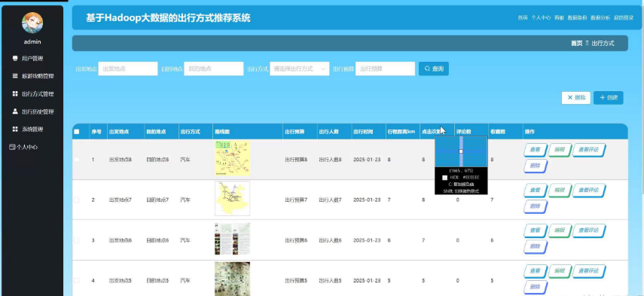Viewport: 644px width, 296px height.
Task: Click the 查询 search button
Action: [434, 69]
